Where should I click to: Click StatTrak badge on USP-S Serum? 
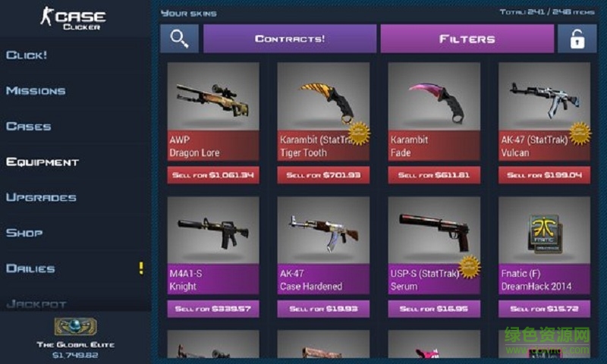(x=470, y=267)
